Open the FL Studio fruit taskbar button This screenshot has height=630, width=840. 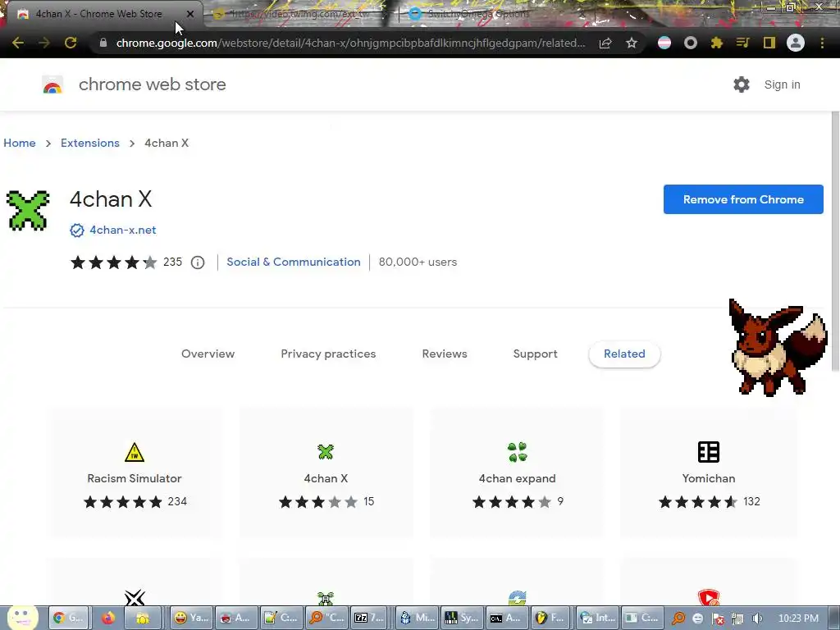[x=550, y=618]
